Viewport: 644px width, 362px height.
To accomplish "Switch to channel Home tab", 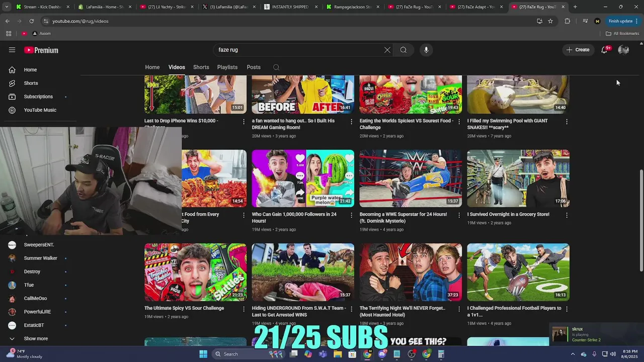I will tap(152, 67).
